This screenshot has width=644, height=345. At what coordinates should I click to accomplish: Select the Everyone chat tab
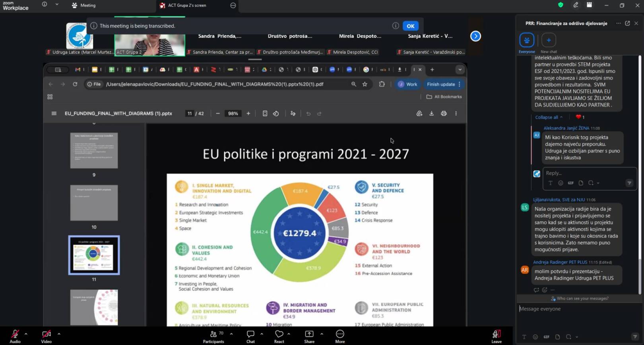tap(527, 40)
